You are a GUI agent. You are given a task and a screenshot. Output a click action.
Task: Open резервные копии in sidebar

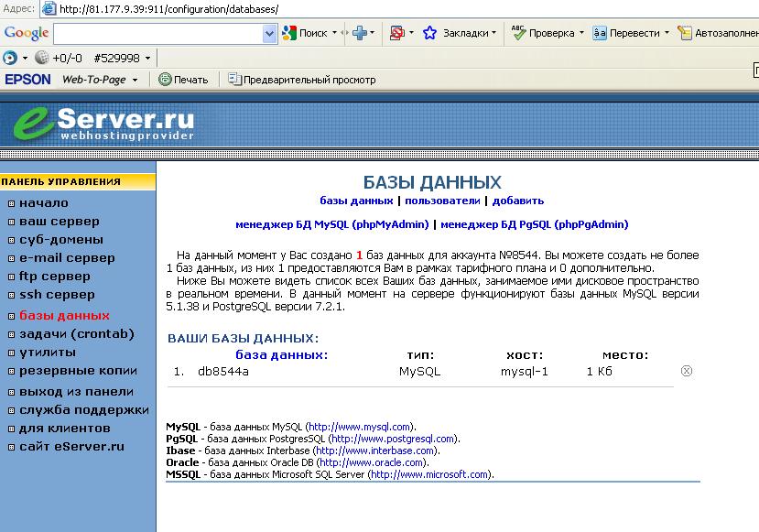(78, 371)
